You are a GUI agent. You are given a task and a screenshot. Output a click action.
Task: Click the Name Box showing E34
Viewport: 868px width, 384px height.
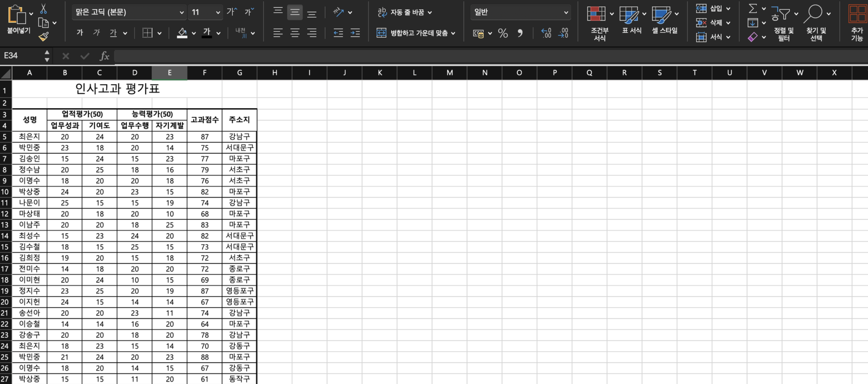pyautogui.click(x=22, y=56)
